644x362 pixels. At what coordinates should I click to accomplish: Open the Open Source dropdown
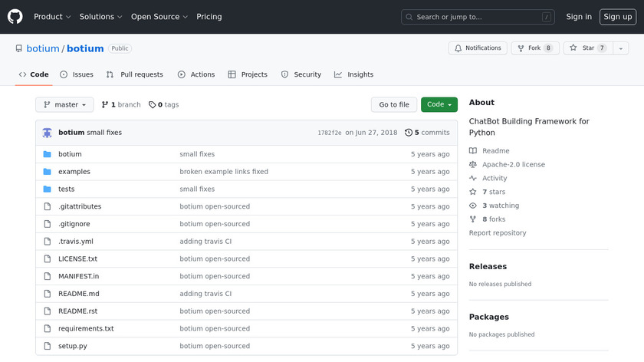pos(159,17)
